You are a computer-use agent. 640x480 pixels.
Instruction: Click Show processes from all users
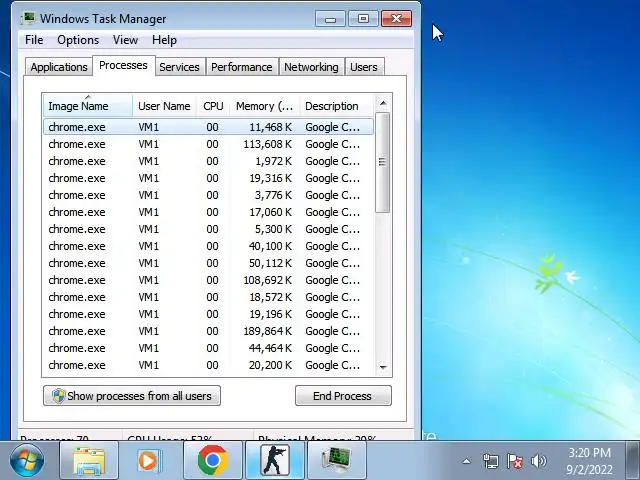point(132,396)
